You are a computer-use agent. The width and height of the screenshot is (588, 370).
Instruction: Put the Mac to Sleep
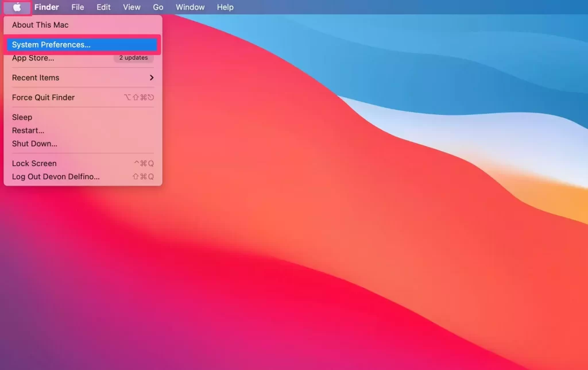[x=22, y=117]
